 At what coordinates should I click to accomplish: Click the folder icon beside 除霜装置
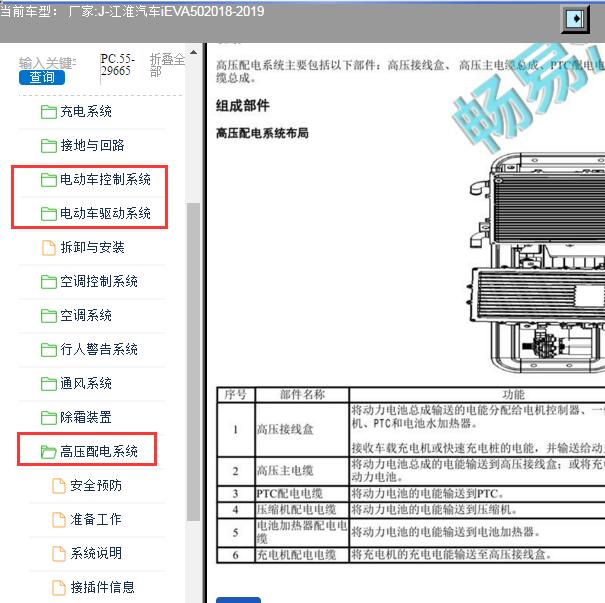(x=49, y=418)
